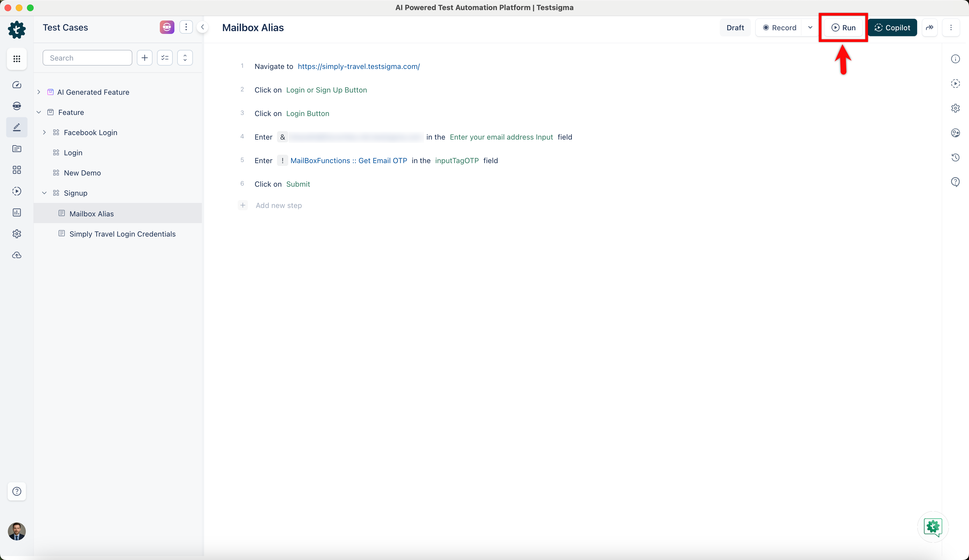This screenshot has width=969, height=560.
Task: Open the four-squares sidebar icon below the folder
Action: [17, 170]
